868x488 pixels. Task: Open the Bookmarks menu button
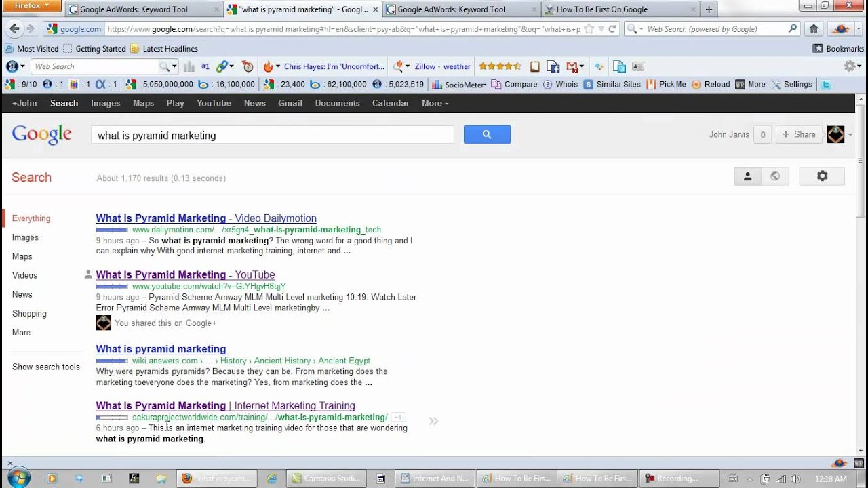pyautogui.click(x=838, y=49)
